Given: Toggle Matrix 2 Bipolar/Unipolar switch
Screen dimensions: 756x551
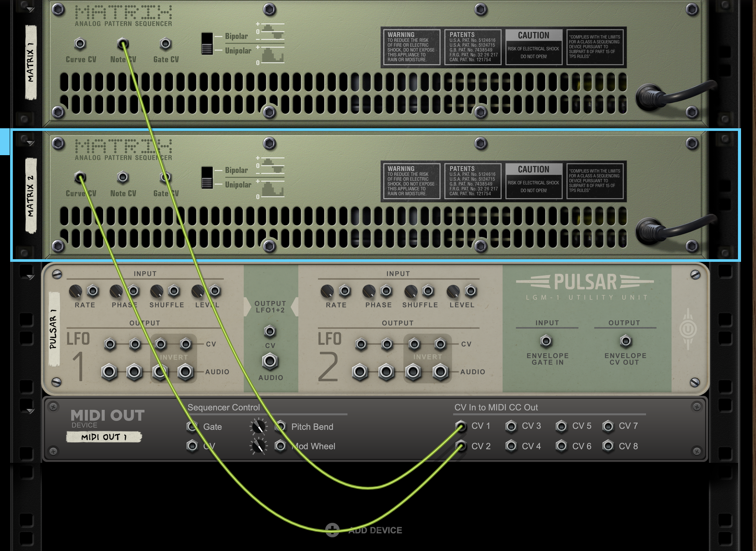Looking at the screenshot, I should [x=207, y=178].
